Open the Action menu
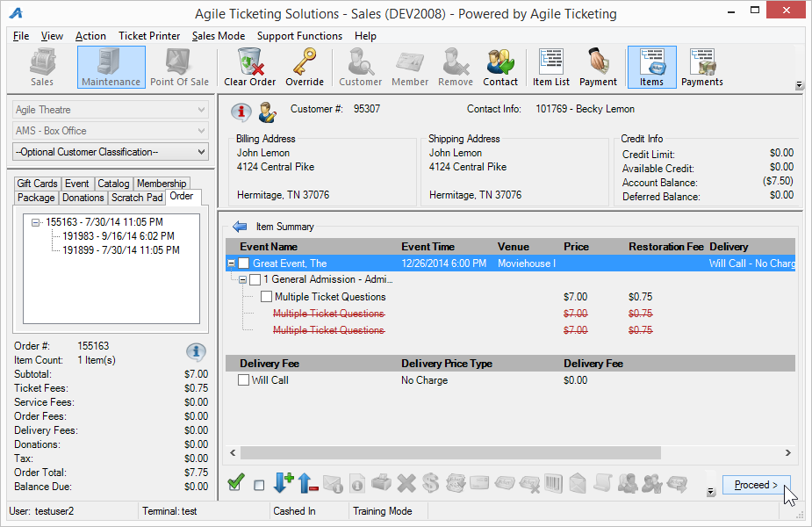 (90, 36)
